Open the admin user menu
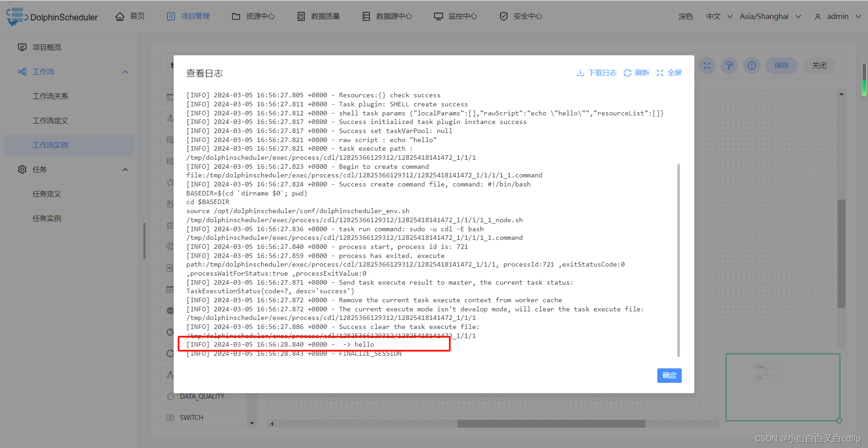Viewport: 868px width, 448px height. [x=838, y=16]
